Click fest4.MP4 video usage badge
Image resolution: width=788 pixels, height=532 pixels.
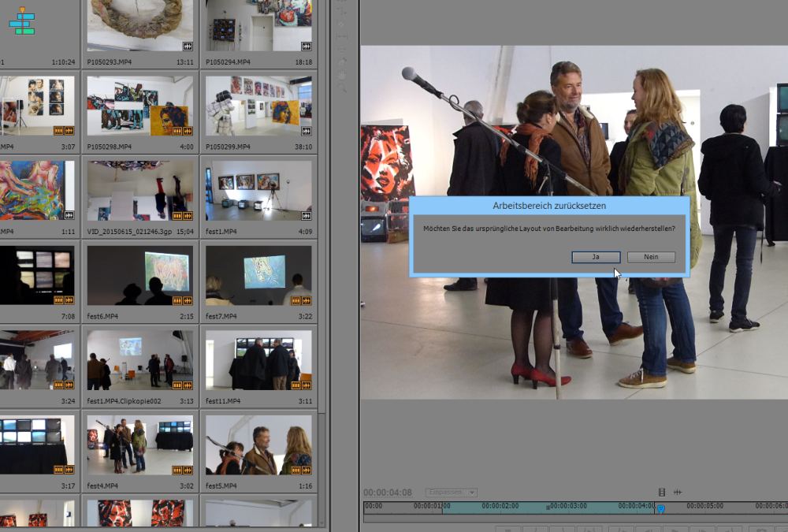click(177, 471)
